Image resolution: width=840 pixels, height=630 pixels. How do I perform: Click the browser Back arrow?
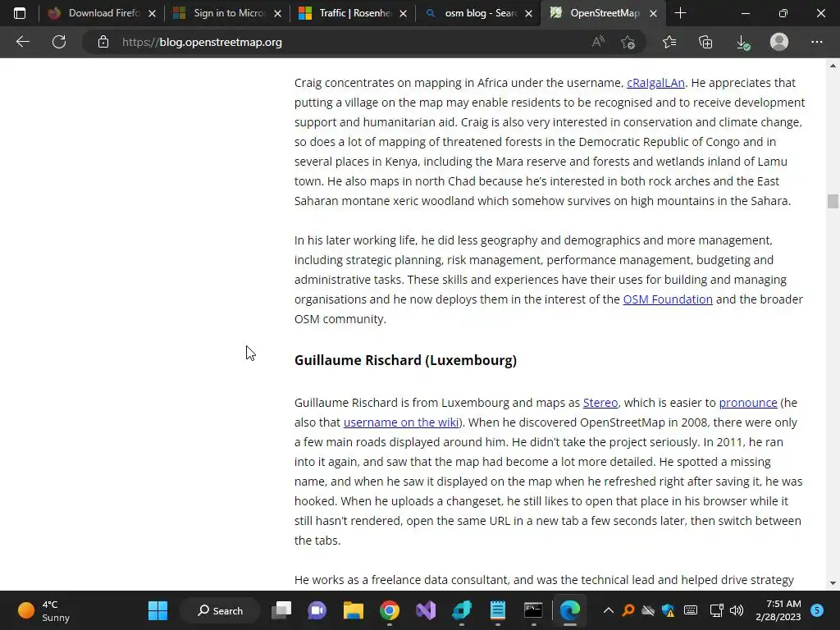pos(22,42)
